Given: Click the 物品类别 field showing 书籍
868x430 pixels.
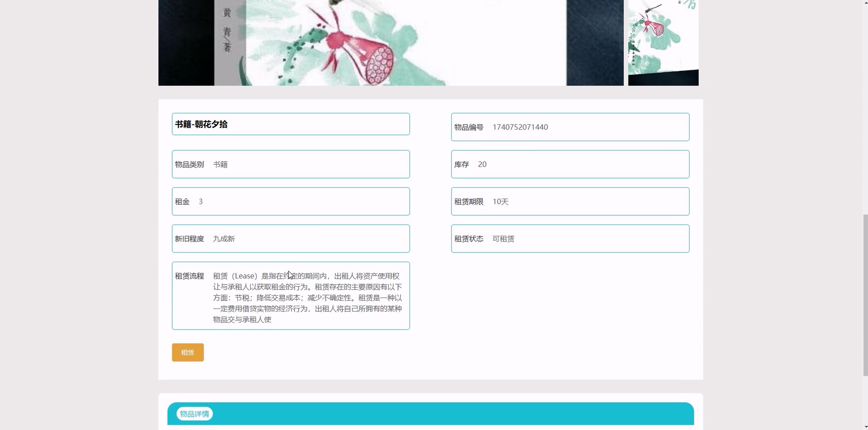Looking at the screenshot, I should tap(220, 165).
